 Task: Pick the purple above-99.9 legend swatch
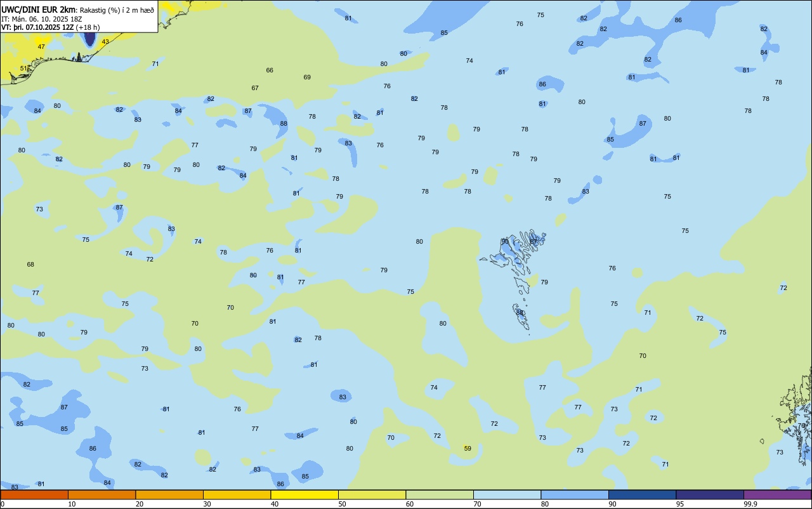777,494
